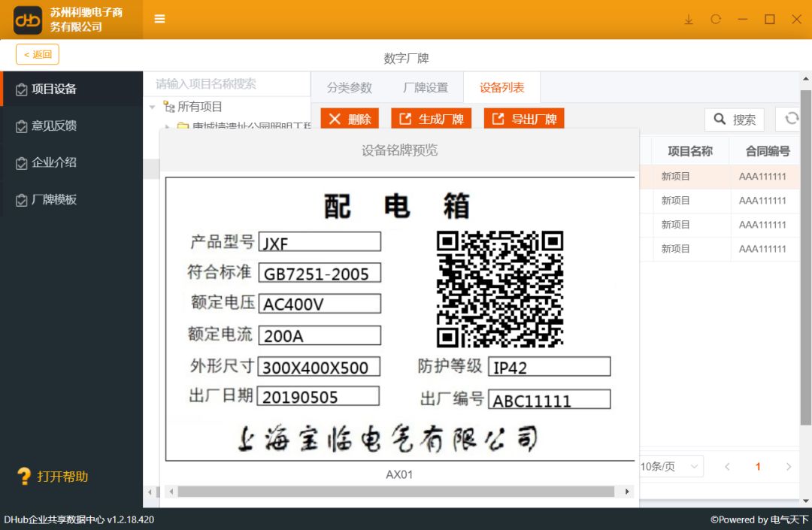Open 意见反馈 in the sidebar
The image size is (812, 530).
pos(71,126)
